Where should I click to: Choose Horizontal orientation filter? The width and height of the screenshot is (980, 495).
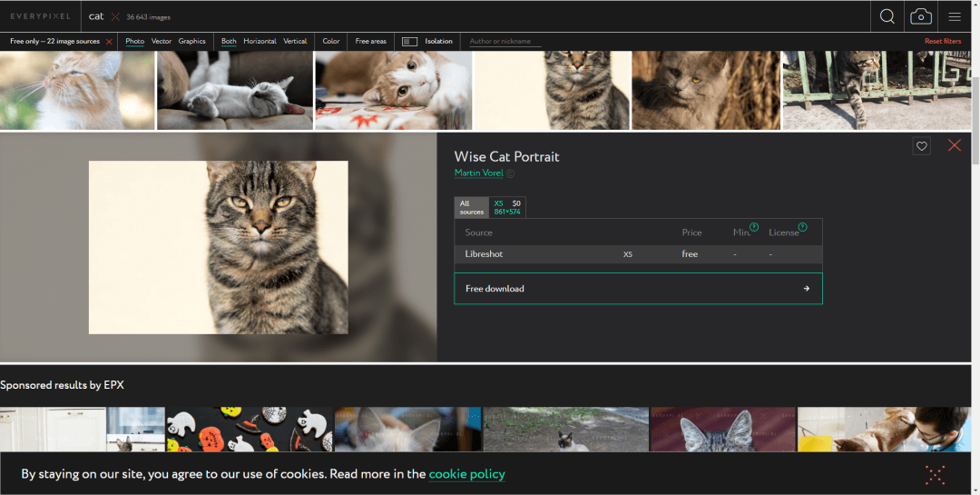coord(260,42)
